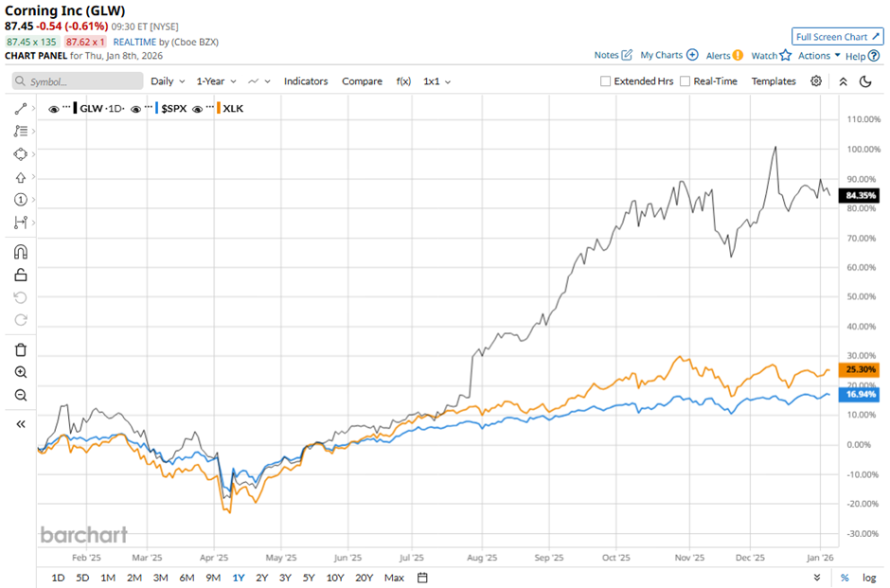
Task: Collapse the drawing tools sidebar
Action: [21, 424]
